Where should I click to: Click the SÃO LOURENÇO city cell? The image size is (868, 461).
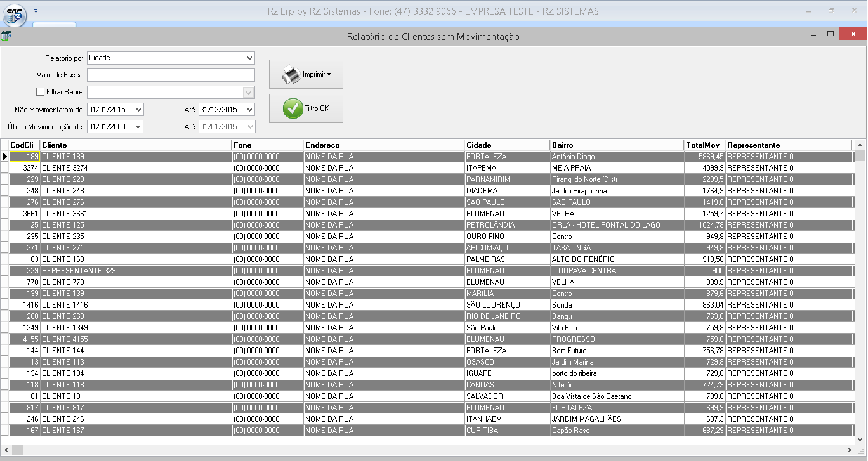coord(507,305)
